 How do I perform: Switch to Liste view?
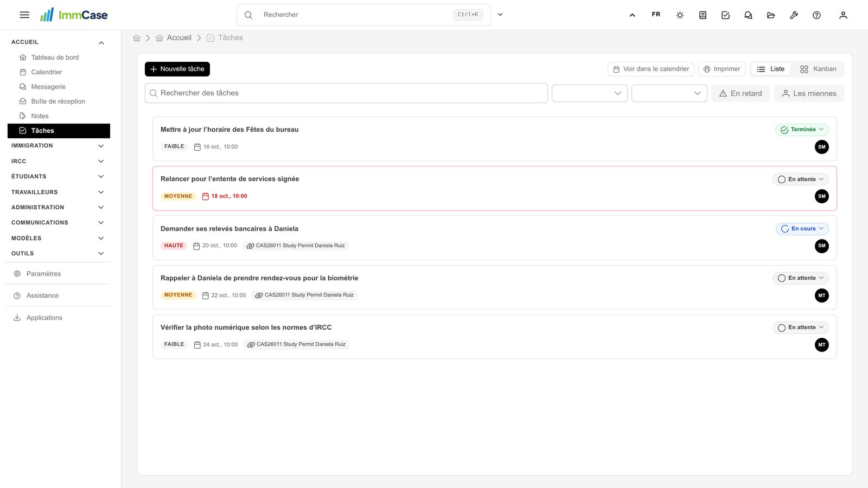click(771, 69)
